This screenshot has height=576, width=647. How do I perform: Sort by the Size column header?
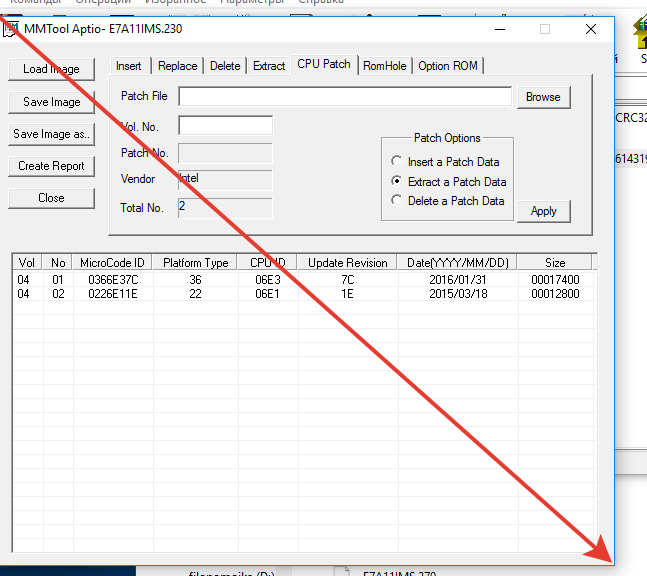[555, 262]
